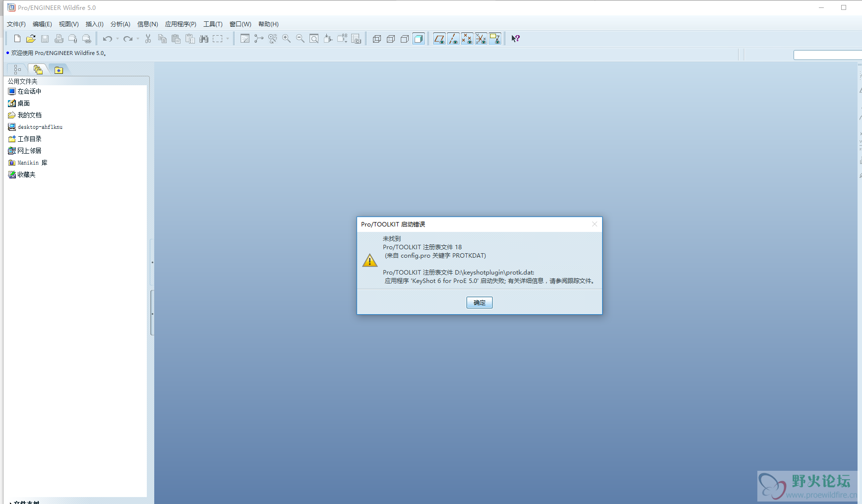Open the 工具(T) menu
The height and width of the screenshot is (504, 862).
[213, 24]
